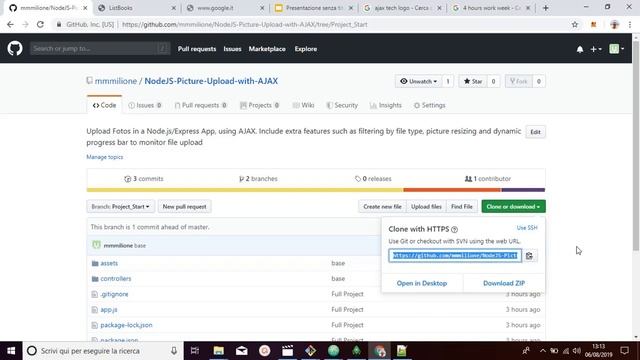Open Marketplace in top navigation
This screenshot has width=640, height=360.
[267, 49]
